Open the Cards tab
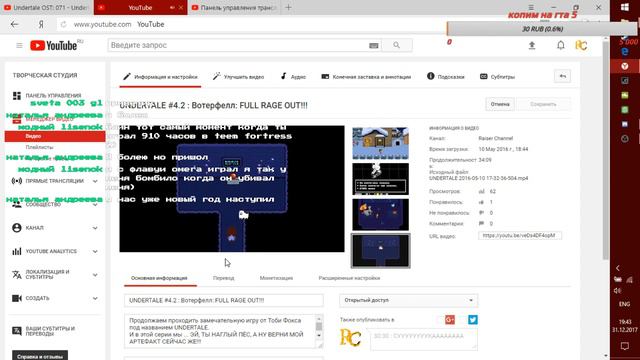The width and height of the screenshot is (640, 360). (445, 77)
